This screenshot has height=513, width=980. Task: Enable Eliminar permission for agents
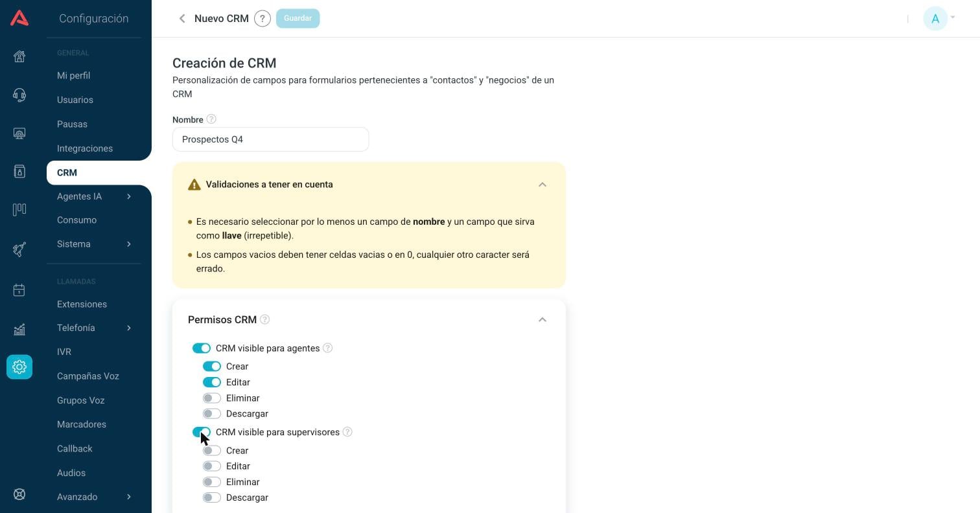212,398
